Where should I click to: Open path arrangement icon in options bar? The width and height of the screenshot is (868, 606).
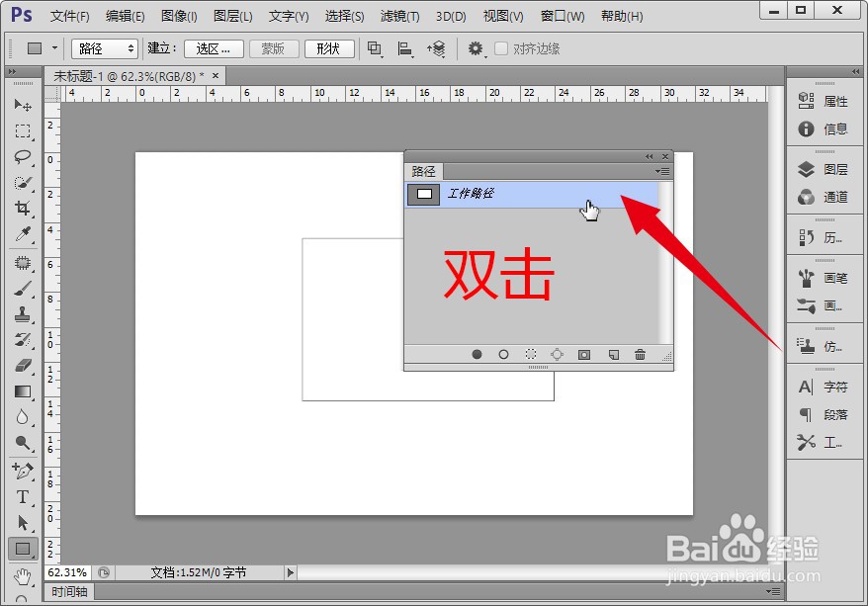click(x=436, y=48)
